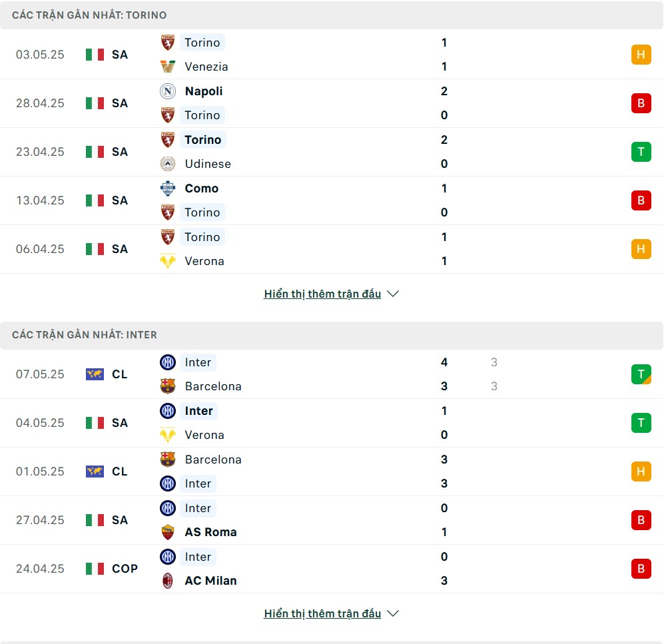The width and height of the screenshot is (664, 644).
Task: Click the Barcelona crest in 07.05.25 match
Action: tap(168, 386)
